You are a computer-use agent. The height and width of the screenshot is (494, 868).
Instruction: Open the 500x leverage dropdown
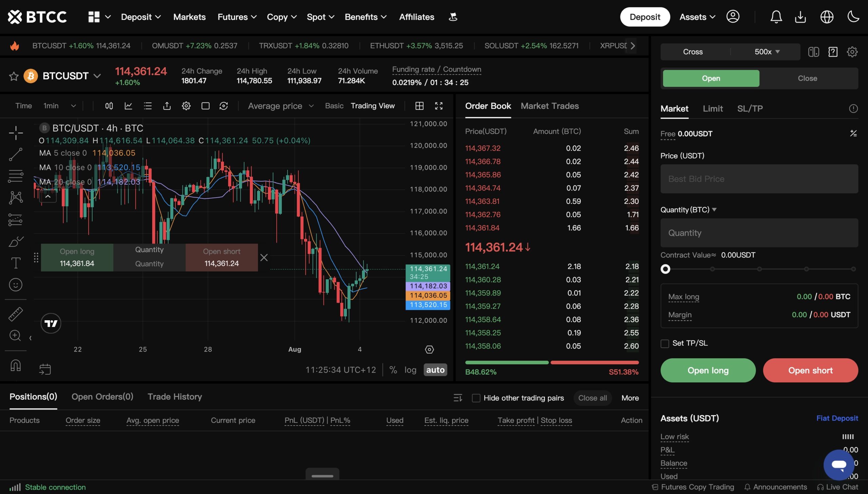click(767, 52)
